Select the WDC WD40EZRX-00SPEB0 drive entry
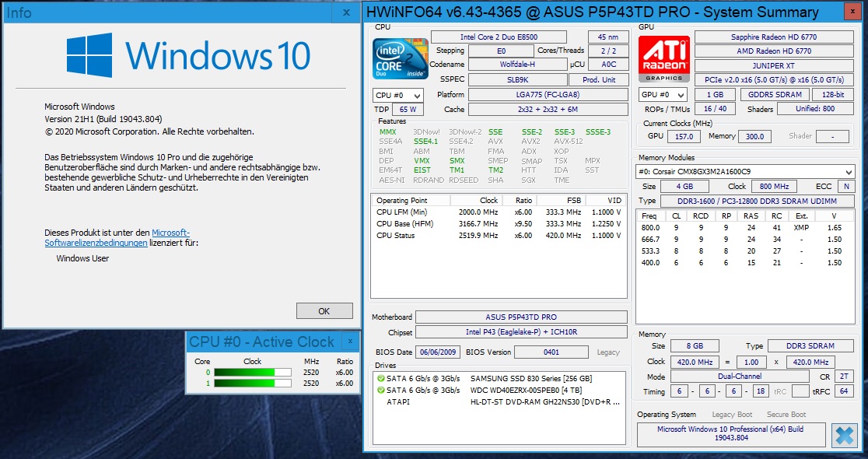Image resolution: width=868 pixels, height=459 pixels. (x=499, y=391)
